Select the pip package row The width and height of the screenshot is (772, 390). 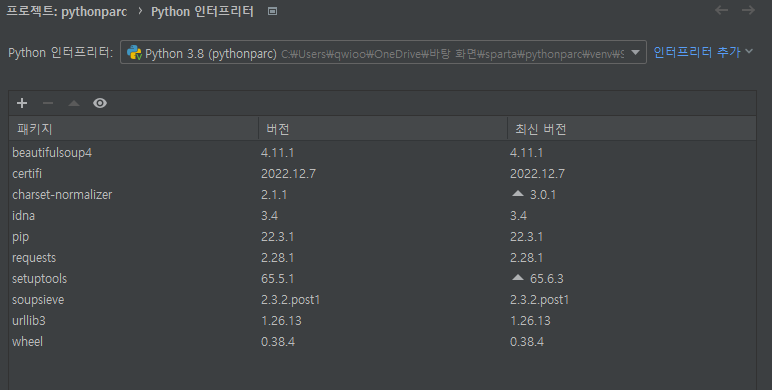[x=383, y=237]
